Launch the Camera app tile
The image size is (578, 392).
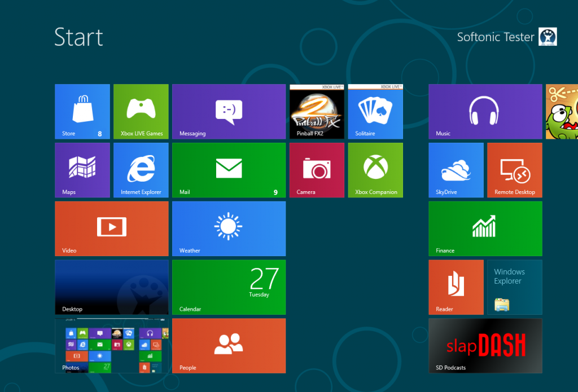[x=317, y=170]
